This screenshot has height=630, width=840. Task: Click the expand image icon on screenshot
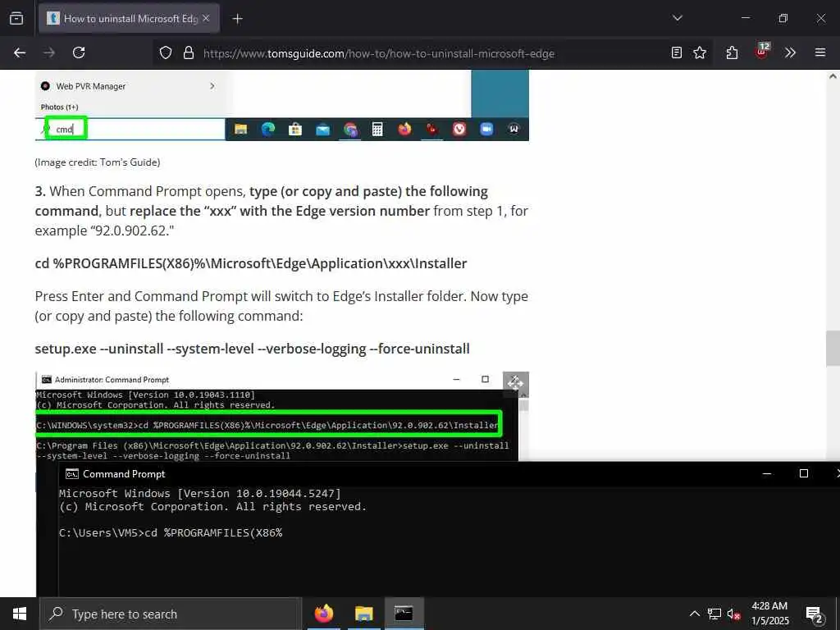coord(515,384)
